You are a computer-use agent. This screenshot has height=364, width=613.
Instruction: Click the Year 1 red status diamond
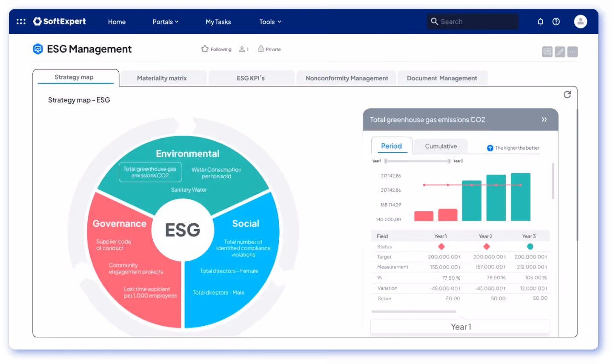pyautogui.click(x=441, y=247)
